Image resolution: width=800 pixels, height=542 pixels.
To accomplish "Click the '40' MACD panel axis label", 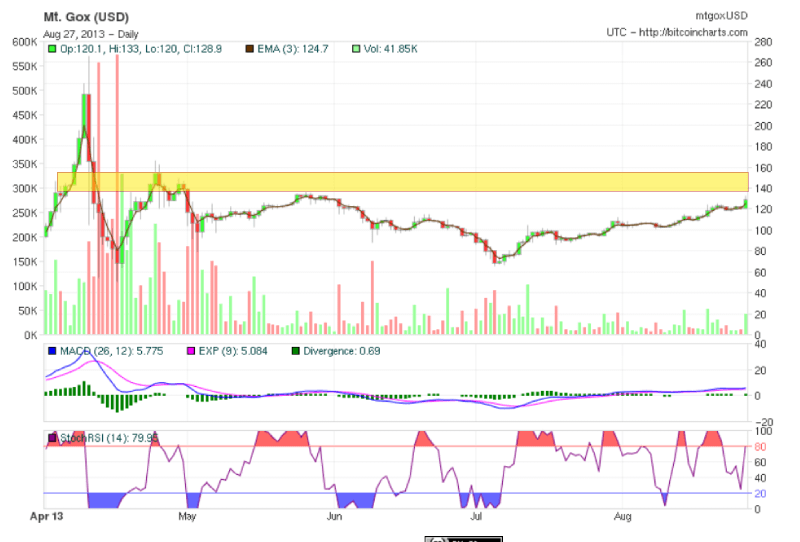I will point(760,344).
